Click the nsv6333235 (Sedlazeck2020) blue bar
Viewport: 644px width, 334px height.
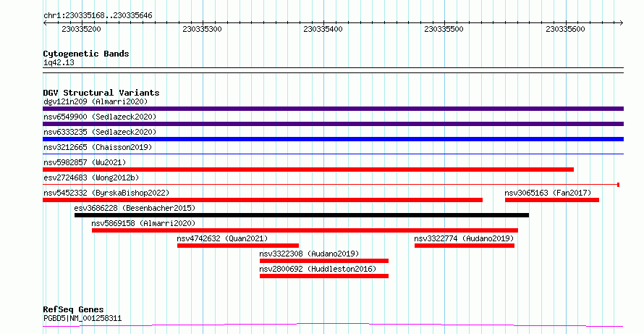click(333, 139)
